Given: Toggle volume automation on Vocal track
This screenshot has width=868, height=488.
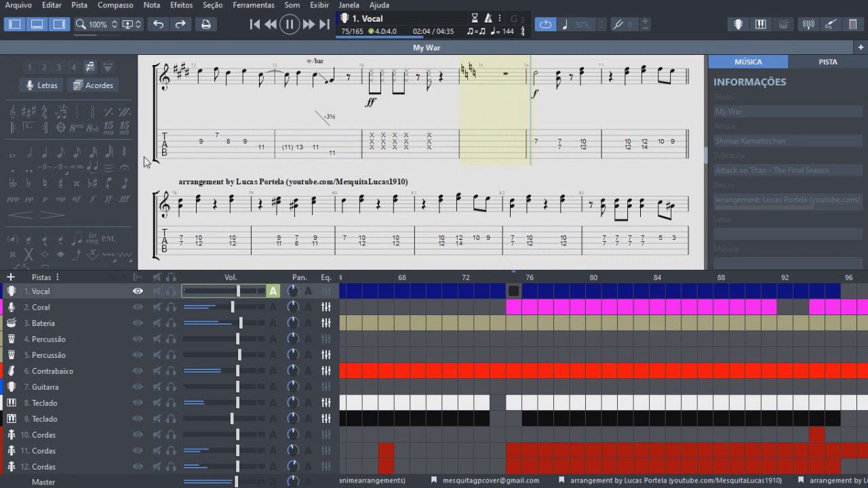Looking at the screenshot, I should 273,291.
